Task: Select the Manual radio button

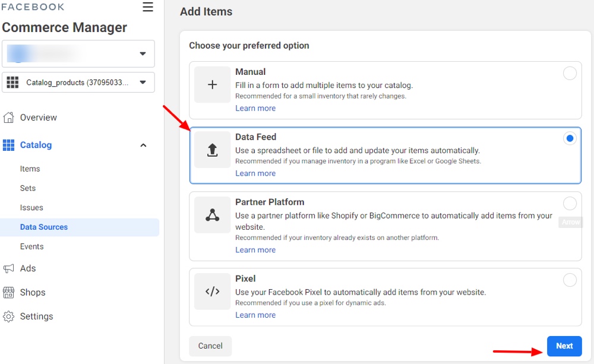Action: tap(570, 74)
